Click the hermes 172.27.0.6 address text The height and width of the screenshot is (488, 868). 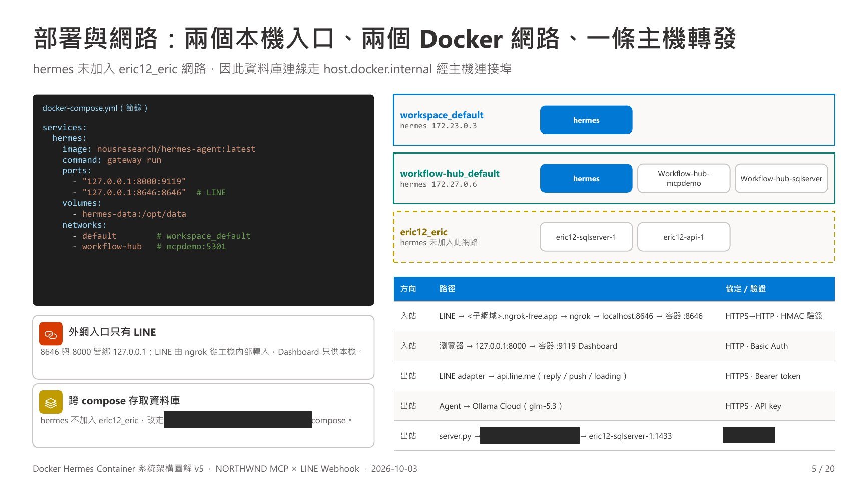click(x=439, y=184)
